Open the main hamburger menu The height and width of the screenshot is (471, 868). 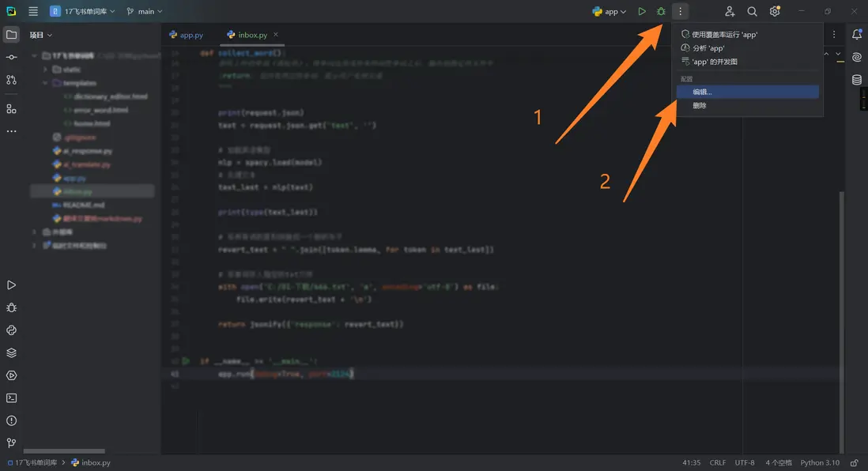point(33,11)
